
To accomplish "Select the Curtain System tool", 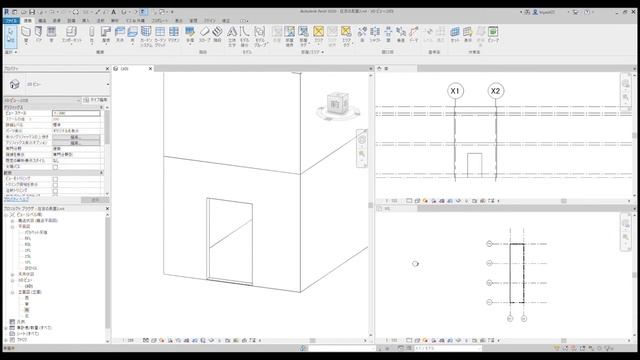I will 146,36.
